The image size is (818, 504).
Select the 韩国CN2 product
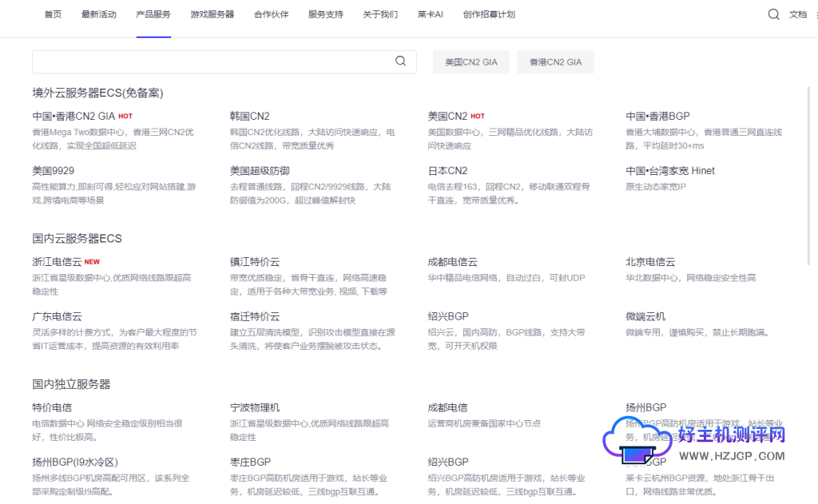coord(249,115)
